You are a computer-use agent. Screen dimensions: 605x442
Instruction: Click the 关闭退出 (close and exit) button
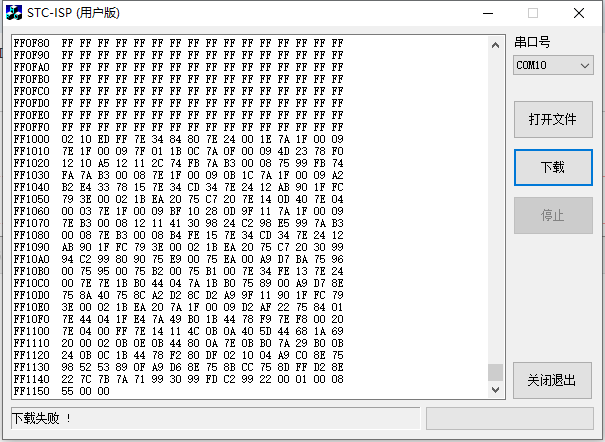point(552,380)
